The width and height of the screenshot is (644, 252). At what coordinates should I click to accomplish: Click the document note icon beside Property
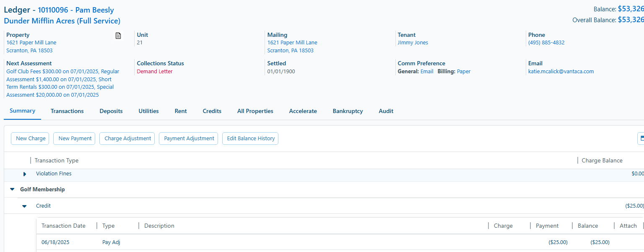[x=118, y=36]
